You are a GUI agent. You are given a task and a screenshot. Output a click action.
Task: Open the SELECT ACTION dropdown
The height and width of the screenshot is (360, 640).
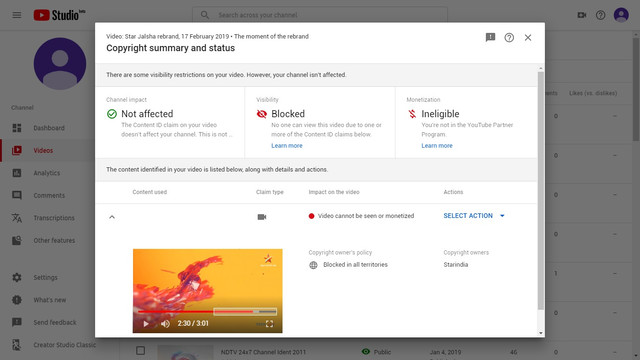pos(474,216)
